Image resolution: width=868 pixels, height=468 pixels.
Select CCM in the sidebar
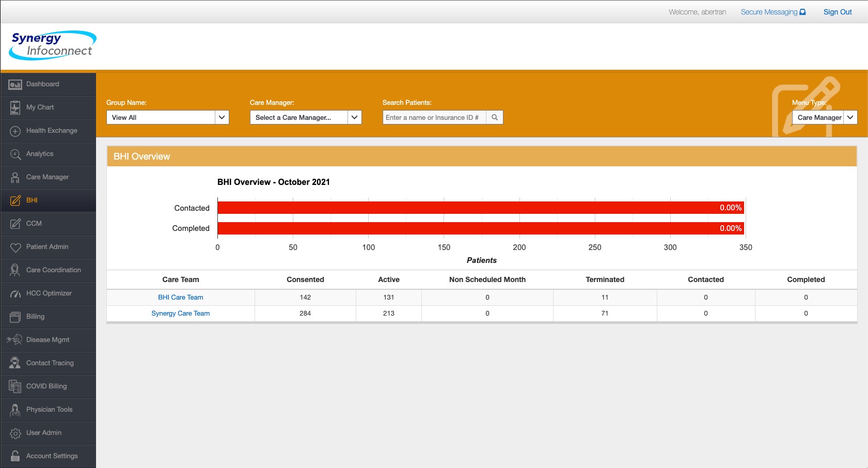(48, 224)
